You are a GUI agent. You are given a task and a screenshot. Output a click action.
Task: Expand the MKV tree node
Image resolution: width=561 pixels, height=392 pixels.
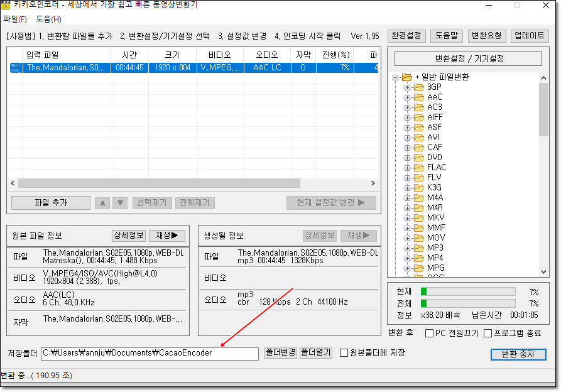tap(407, 218)
